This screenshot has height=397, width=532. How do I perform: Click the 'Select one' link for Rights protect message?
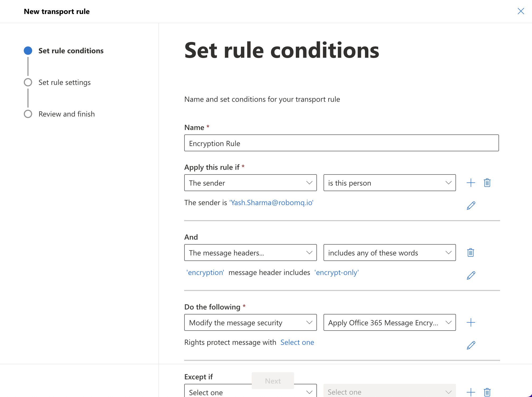tap(298, 342)
